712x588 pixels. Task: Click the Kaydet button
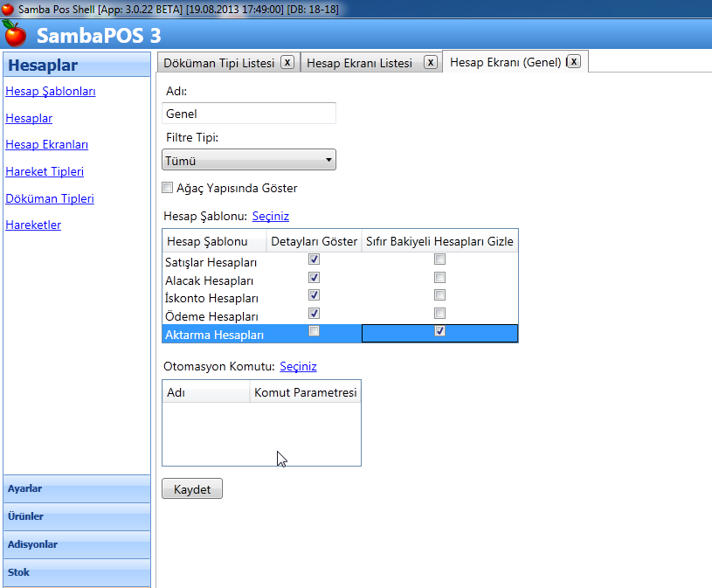[191, 488]
